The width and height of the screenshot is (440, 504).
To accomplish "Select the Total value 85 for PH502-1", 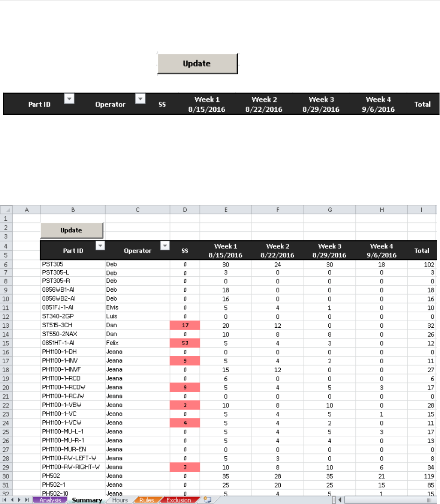I will point(422,485).
